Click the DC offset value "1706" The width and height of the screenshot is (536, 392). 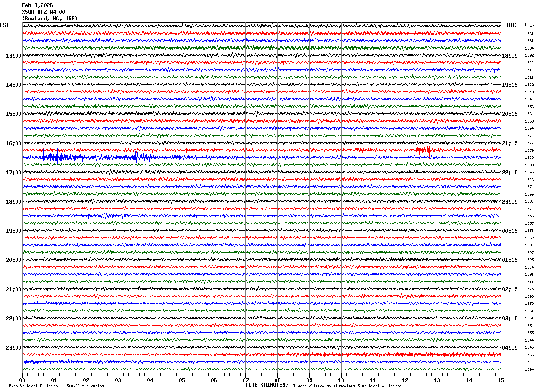pos(529,180)
